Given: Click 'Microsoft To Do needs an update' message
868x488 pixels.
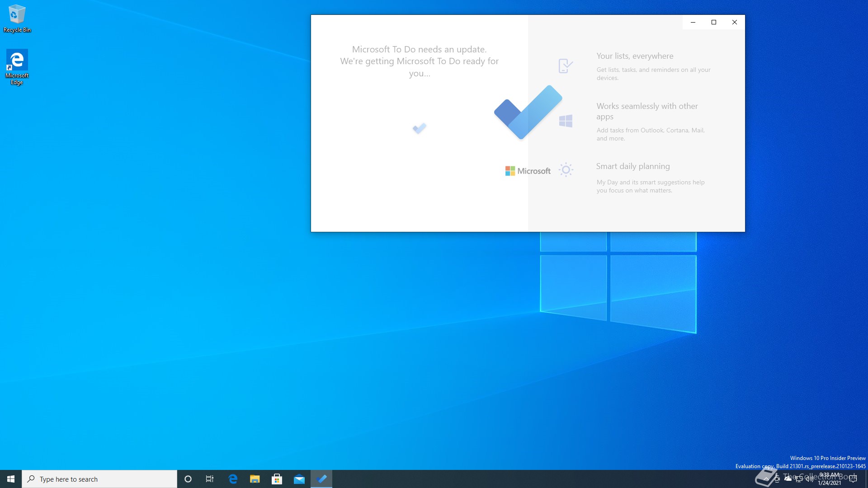Looking at the screenshot, I should 420,49.
